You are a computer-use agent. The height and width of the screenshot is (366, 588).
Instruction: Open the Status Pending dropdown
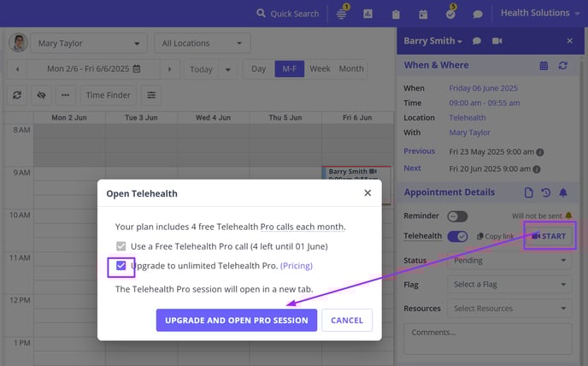click(509, 261)
